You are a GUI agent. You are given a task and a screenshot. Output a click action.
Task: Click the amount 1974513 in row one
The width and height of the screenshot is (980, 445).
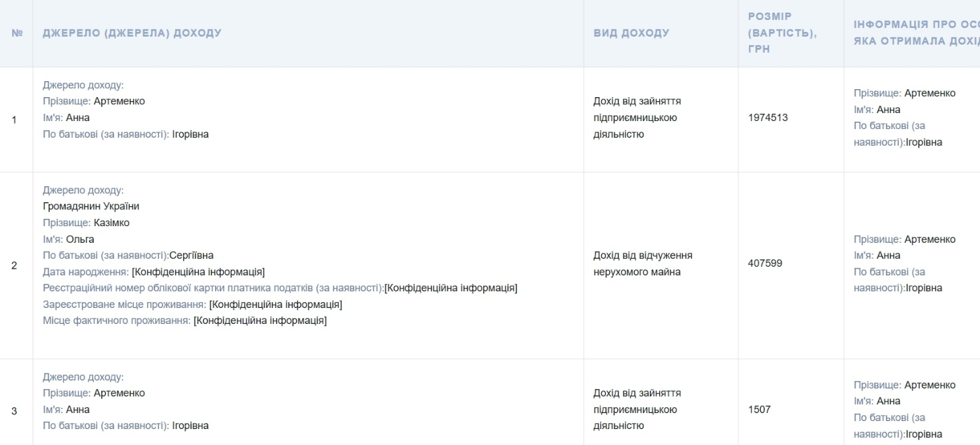[x=768, y=118]
